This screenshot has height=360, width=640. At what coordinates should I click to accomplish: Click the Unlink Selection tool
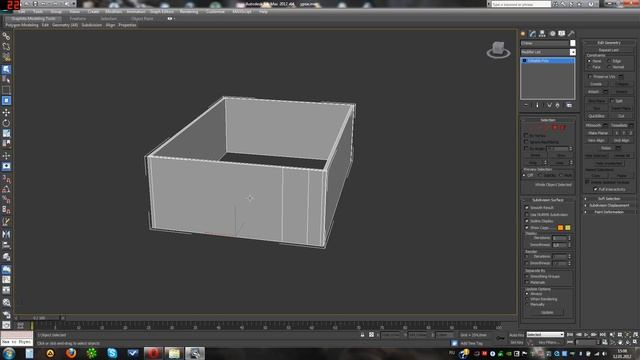click(x=6, y=47)
